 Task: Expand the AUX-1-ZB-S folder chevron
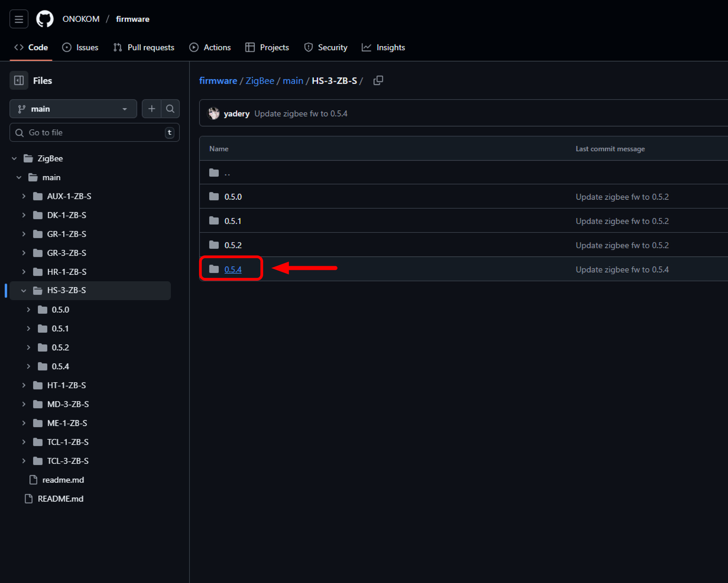pos(24,196)
